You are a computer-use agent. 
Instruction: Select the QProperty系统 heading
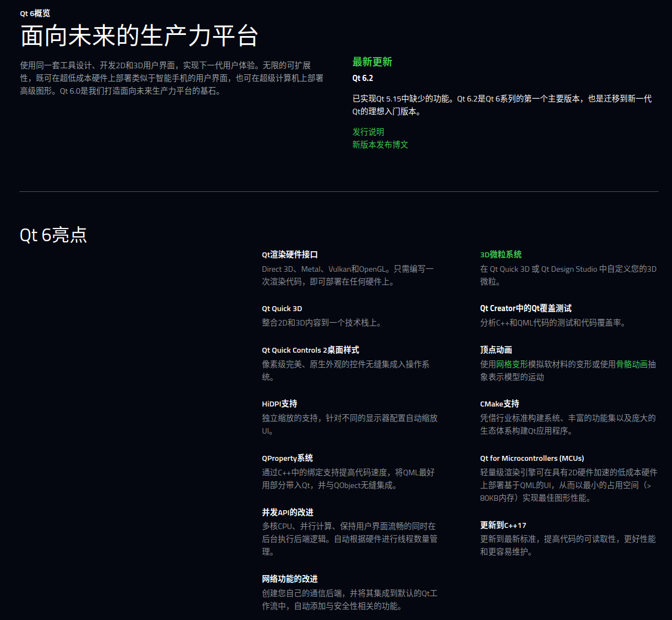[x=287, y=458]
